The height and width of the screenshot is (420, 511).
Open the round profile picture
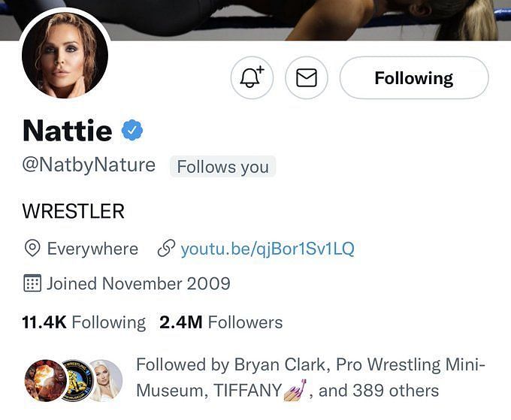[65, 56]
